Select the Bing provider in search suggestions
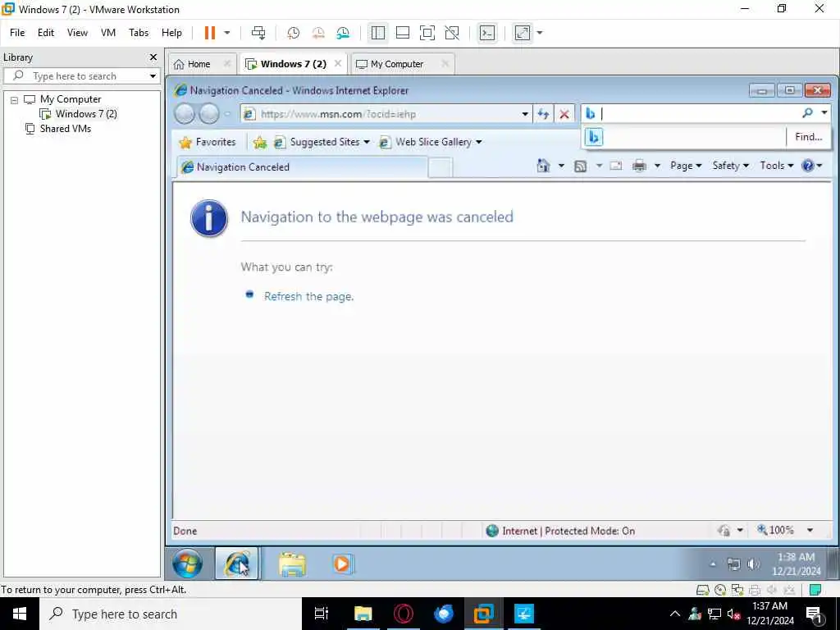The height and width of the screenshot is (630, 840). [x=594, y=137]
